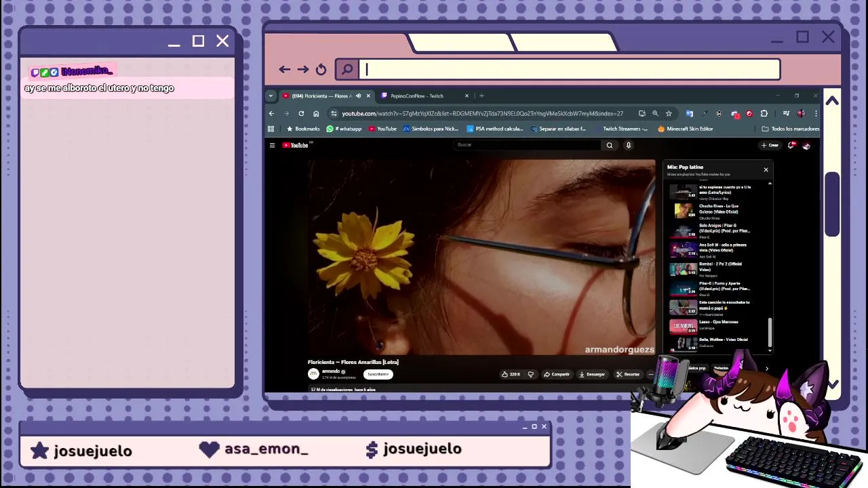The height and width of the screenshot is (488, 868).
Task: Close the Mix: Pop latino playlist panel
Action: (766, 169)
